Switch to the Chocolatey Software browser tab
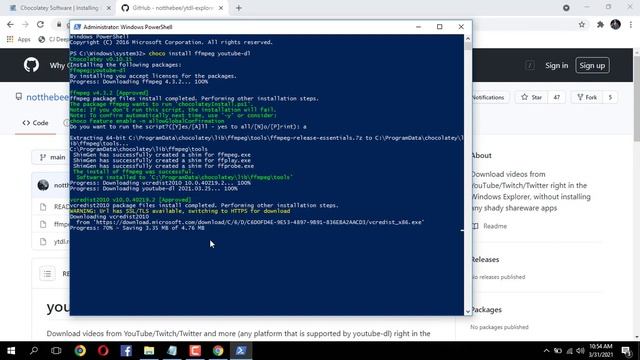This screenshot has height=360, width=640. click(60, 8)
